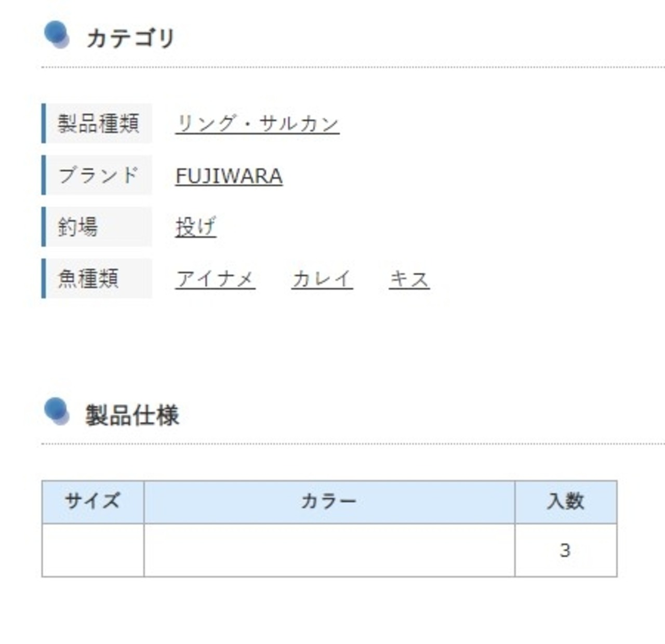Viewport: 665px width, 644px height.
Task: Click the 釣場 row label
Action: click(78, 227)
